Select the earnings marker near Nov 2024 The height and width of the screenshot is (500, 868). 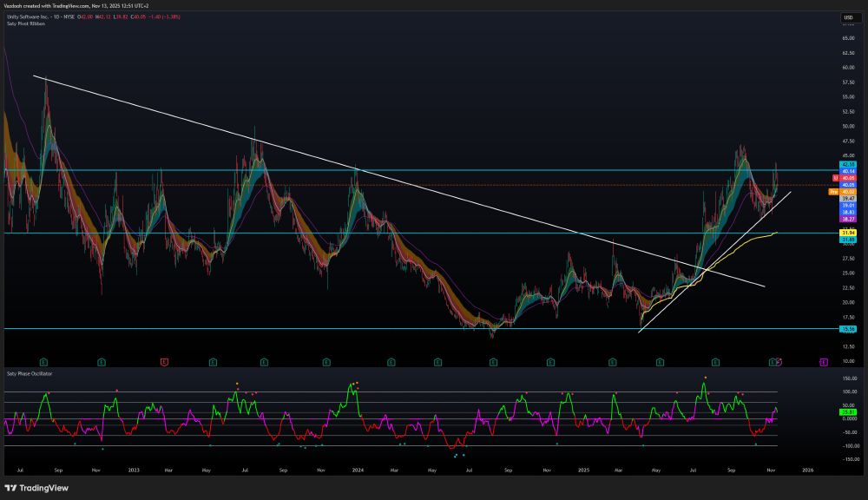(551, 362)
